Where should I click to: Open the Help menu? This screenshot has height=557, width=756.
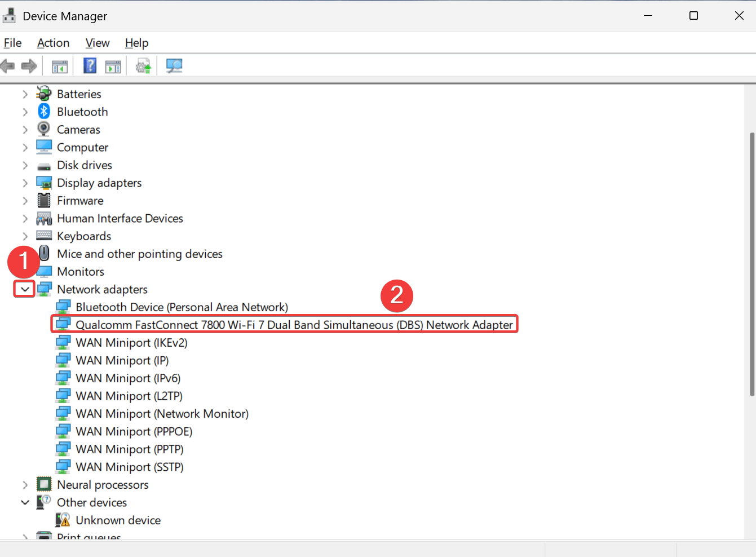click(136, 43)
